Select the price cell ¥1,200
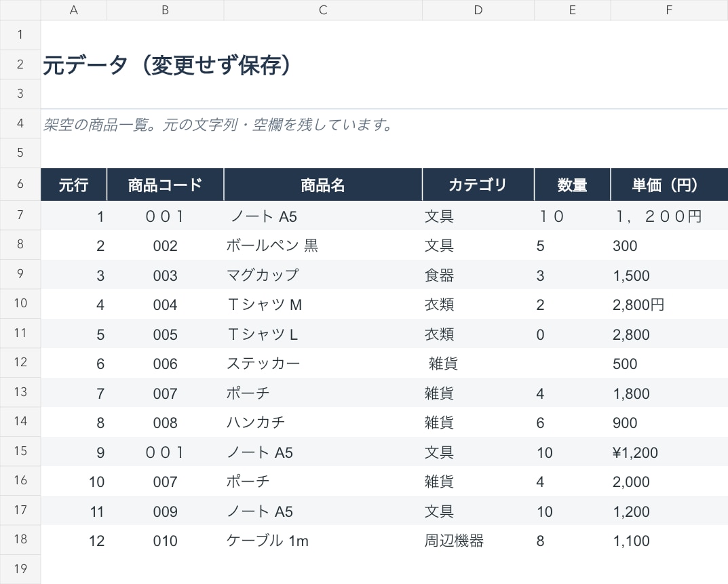The image size is (728, 584). pyautogui.click(x=669, y=452)
